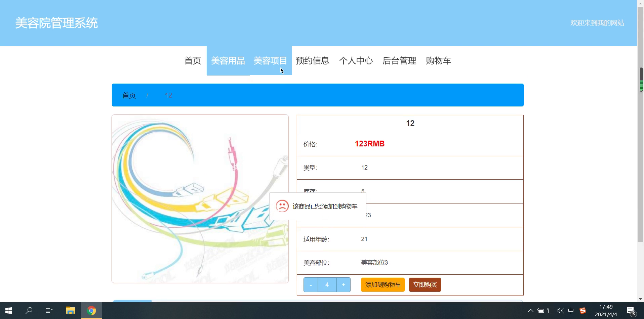Click the volume speaker tray icon
Screen dimensions: 644x319
560,311
